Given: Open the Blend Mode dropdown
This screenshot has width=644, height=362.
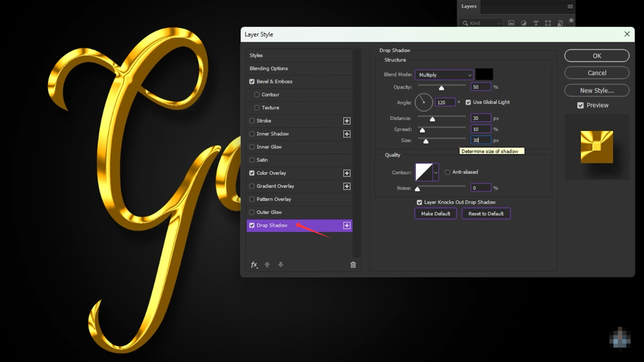Looking at the screenshot, I should pos(444,74).
